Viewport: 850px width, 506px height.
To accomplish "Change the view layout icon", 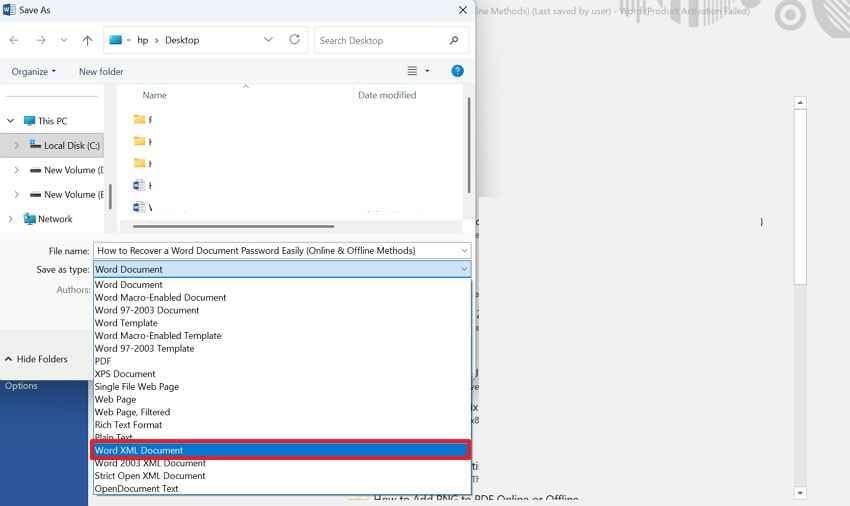I will tap(412, 71).
